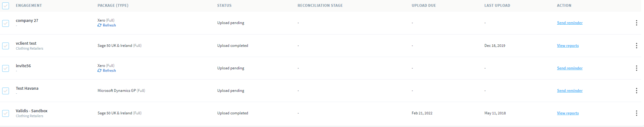Screen dimensions: 644x127
Task: Toggle checkbox for Test Havana engagement
Action: [x=6, y=91]
